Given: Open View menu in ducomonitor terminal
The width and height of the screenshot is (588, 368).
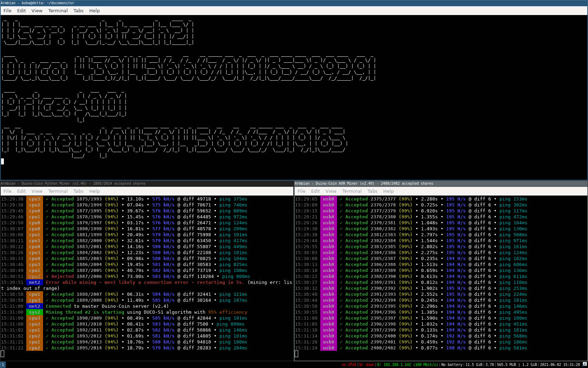Looking at the screenshot, I should coord(37,11).
